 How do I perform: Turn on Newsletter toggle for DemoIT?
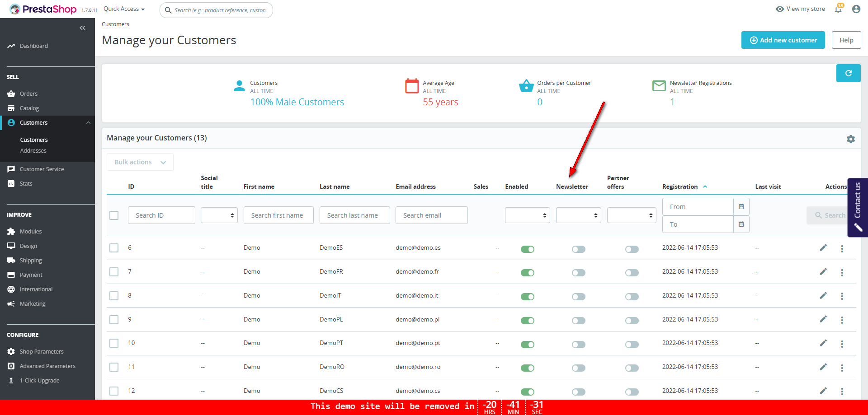point(578,297)
